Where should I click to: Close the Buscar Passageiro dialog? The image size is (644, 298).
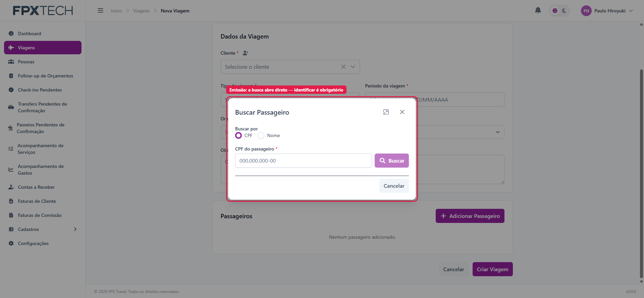pyautogui.click(x=402, y=112)
